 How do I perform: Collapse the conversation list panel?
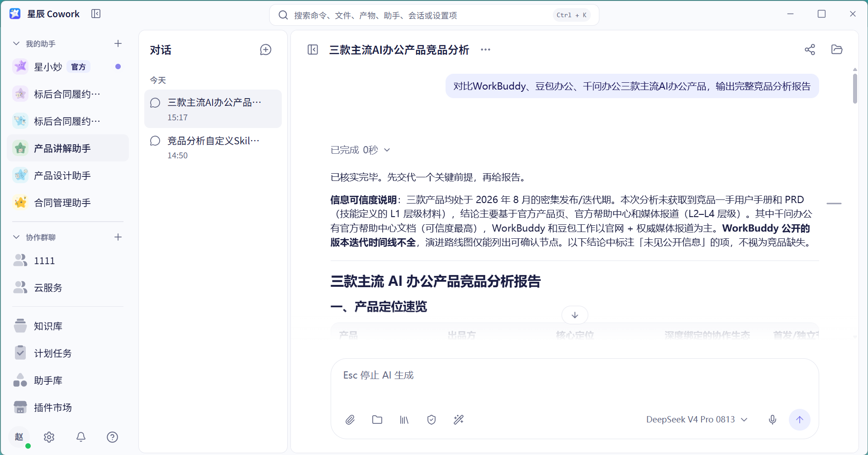pyautogui.click(x=313, y=50)
